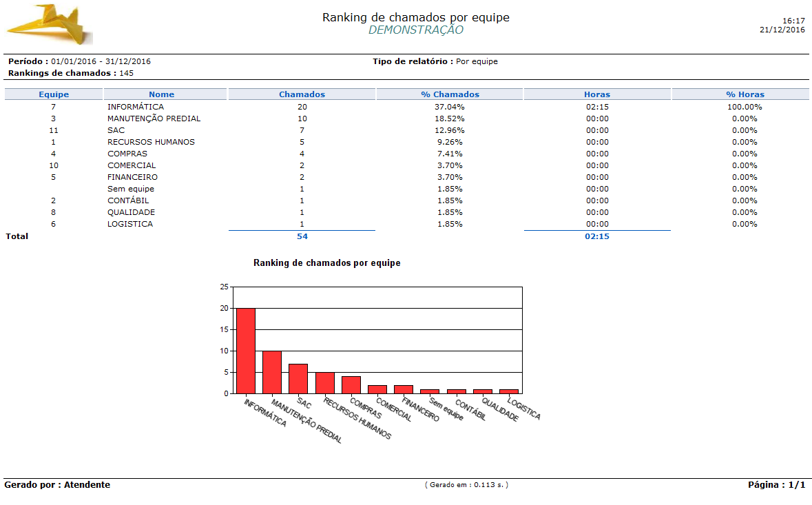This screenshot has width=812, height=505.
Task: Click the 'Página : 1/1' page indicator
Action: pyautogui.click(x=776, y=485)
